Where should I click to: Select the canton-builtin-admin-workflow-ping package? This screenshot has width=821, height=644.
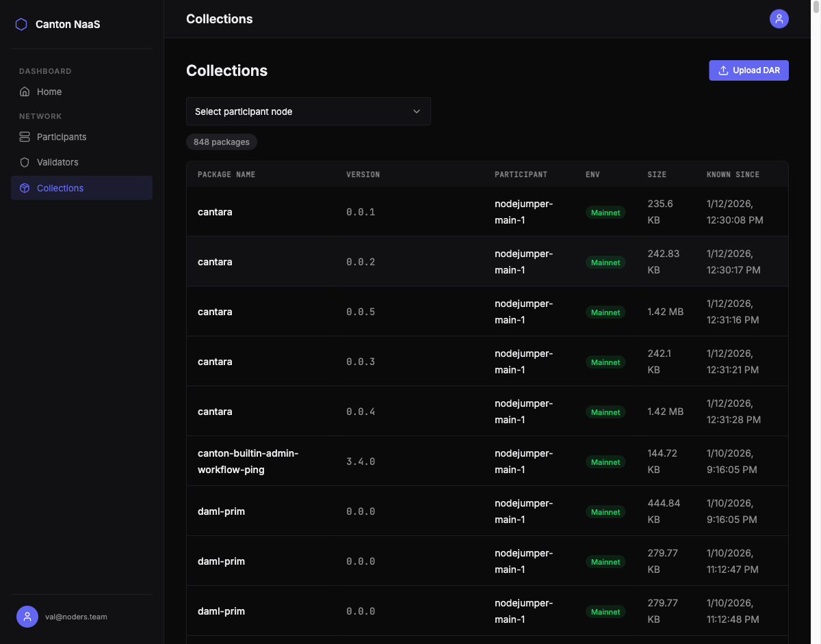[248, 461]
